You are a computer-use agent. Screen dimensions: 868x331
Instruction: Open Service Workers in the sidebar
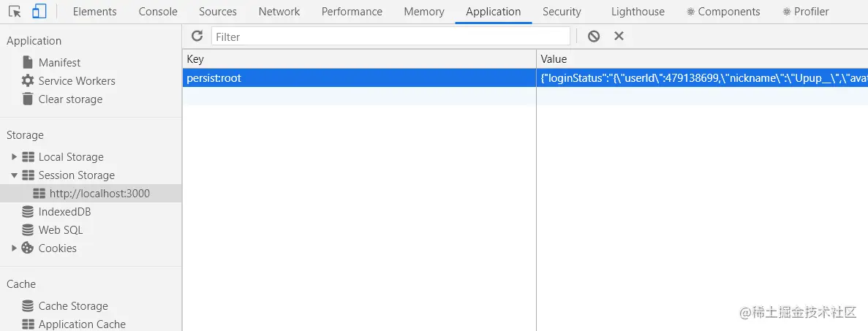pos(77,81)
